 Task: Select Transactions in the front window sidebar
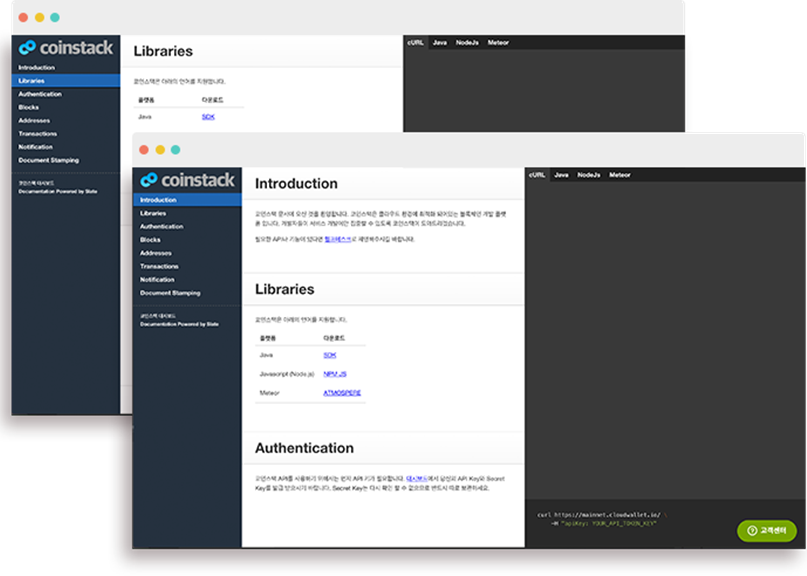coord(159,267)
